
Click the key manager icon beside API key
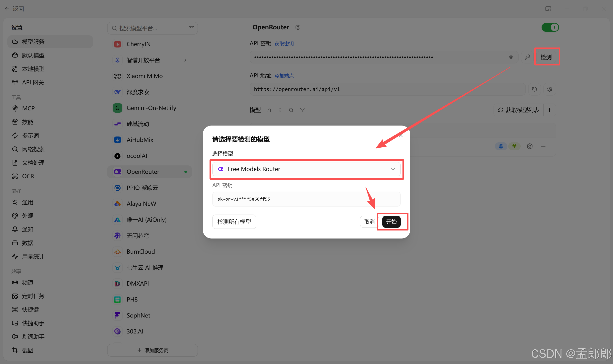coord(527,57)
